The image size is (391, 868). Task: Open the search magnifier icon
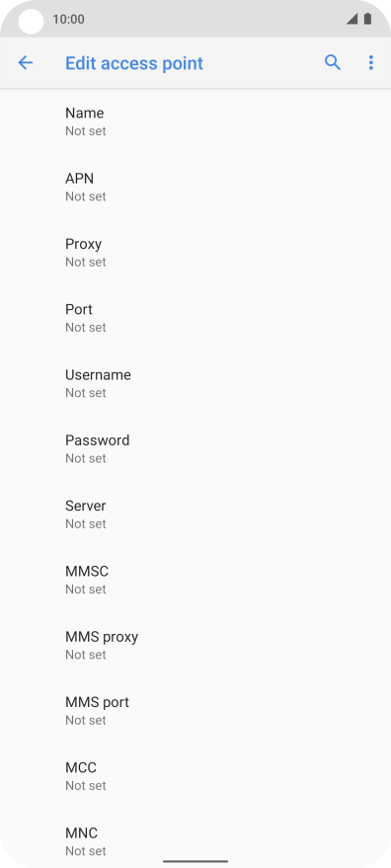tap(333, 62)
